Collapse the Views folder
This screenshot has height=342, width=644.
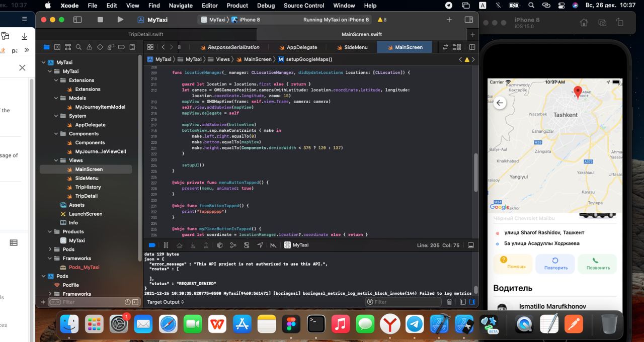click(x=56, y=160)
